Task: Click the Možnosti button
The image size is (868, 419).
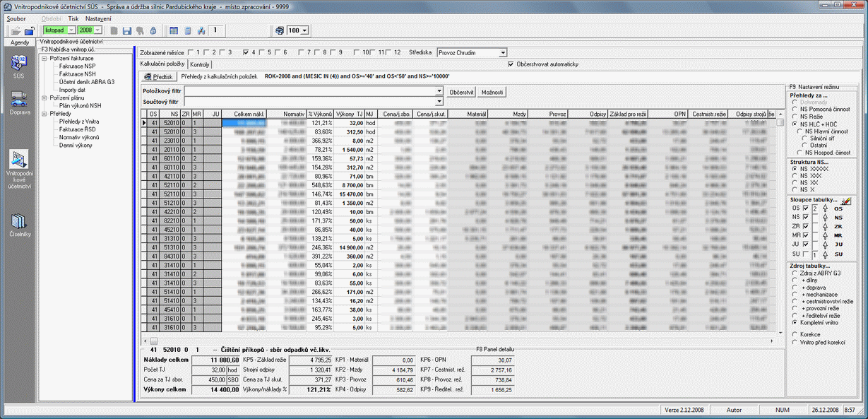Action: click(492, 92)
